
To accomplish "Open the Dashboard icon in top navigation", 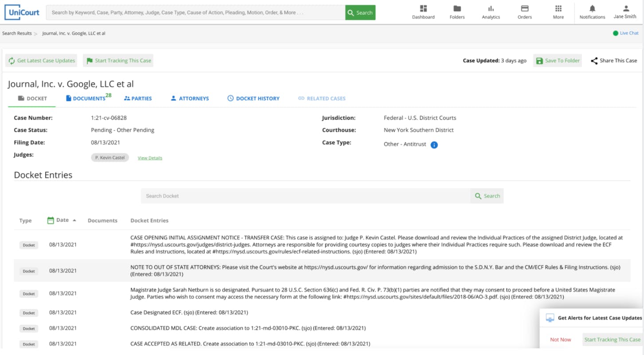I will [x=423, y=9].
